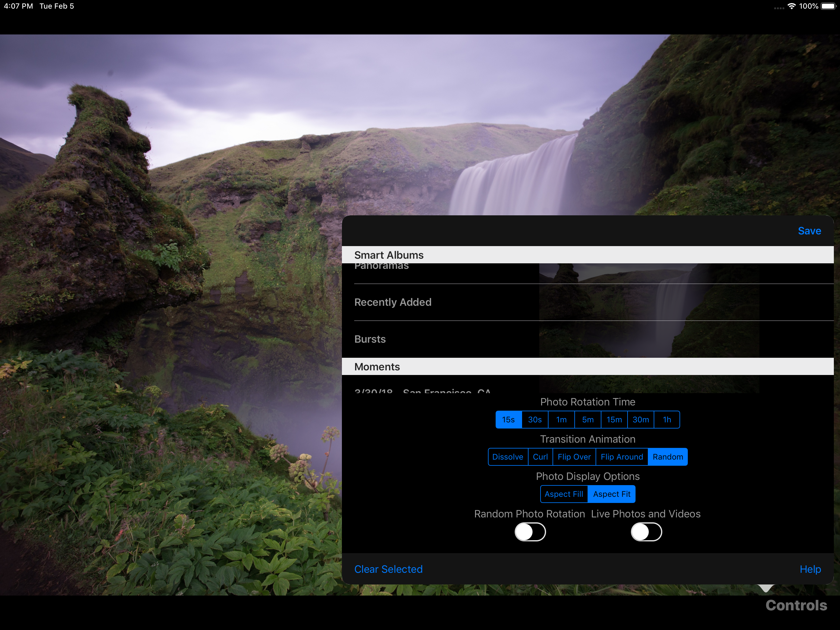Choose Flip Around transition
Image resolution: width=840 pixels, height=630 pixels.
tap(621, 457)
